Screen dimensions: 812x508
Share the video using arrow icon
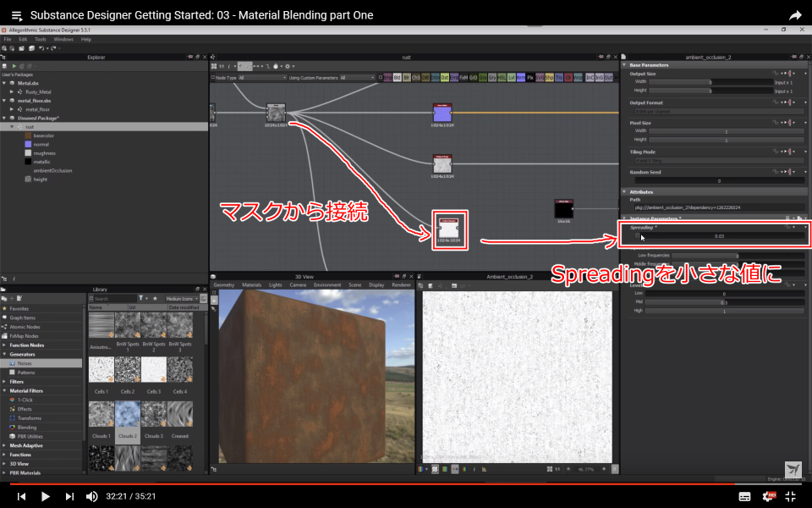(795, 15)
